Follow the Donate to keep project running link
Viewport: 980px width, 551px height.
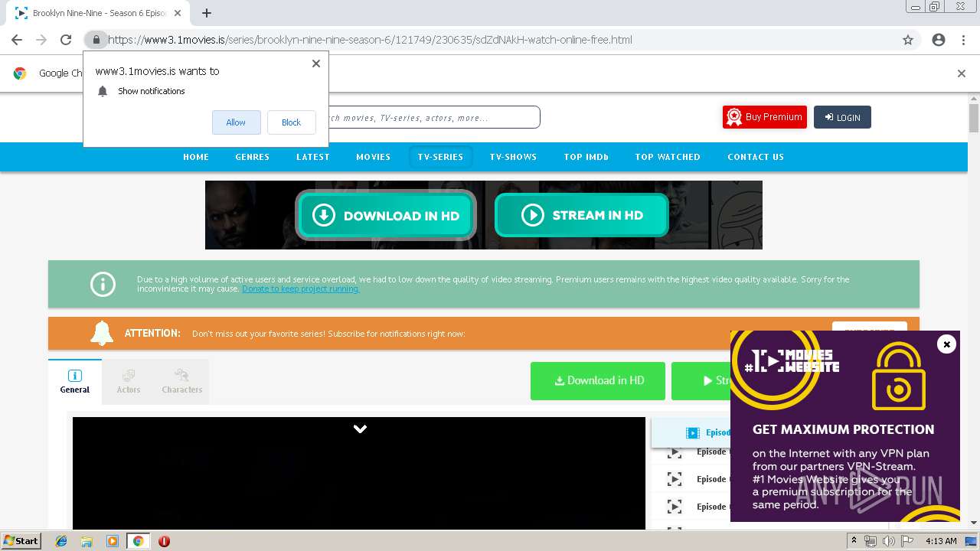pos(301,289)
